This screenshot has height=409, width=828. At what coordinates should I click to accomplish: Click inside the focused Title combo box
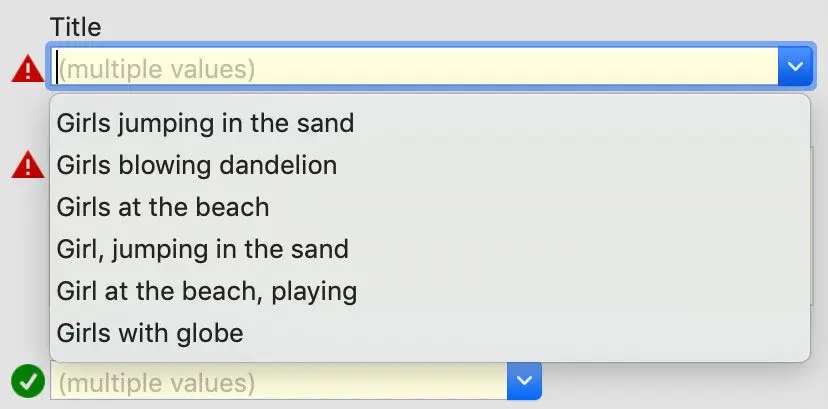417,66
